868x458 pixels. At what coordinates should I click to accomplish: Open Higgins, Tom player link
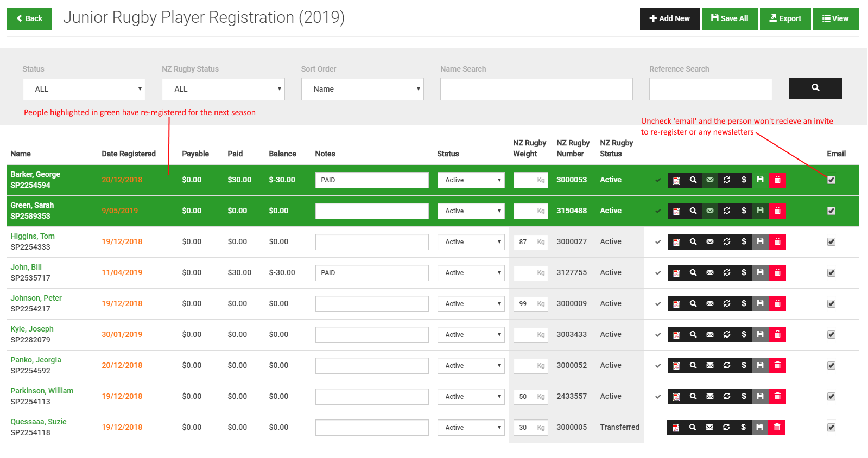(33, 236)
